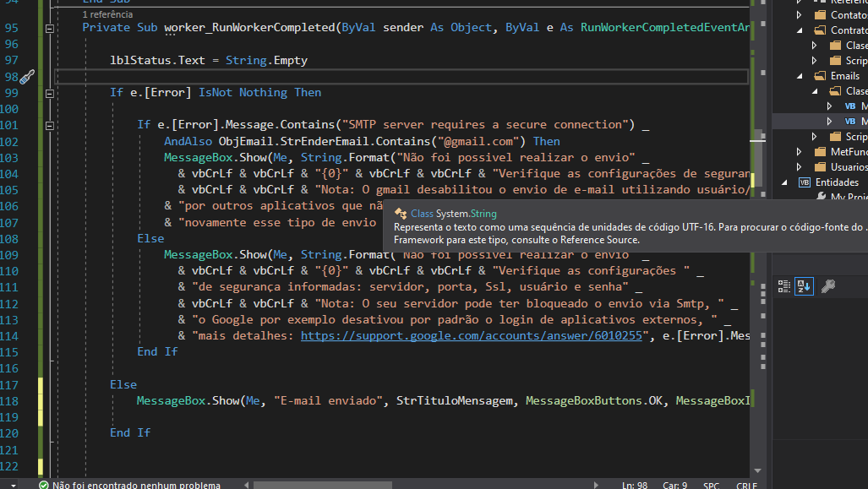Collapse the Entidades project node
868x489 pixels.
[784, 182]
